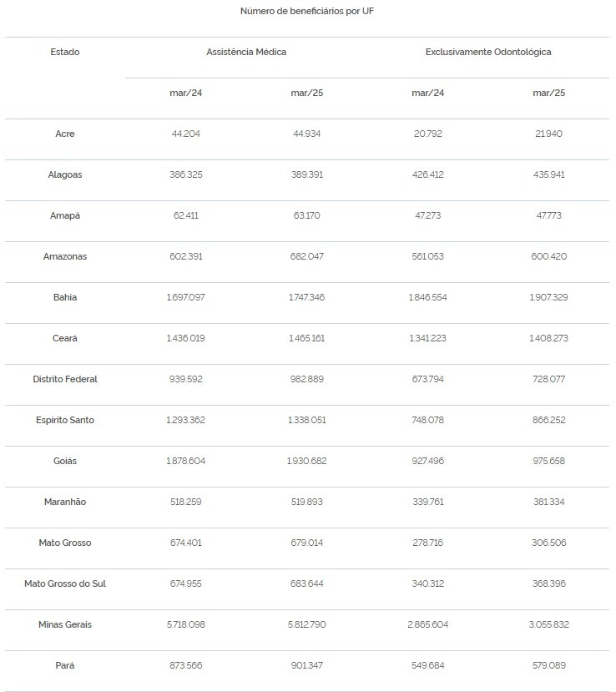The height and width of the screenshot is (692, 616).
Task: Click the Estado column header
Action: pos(65,52)
